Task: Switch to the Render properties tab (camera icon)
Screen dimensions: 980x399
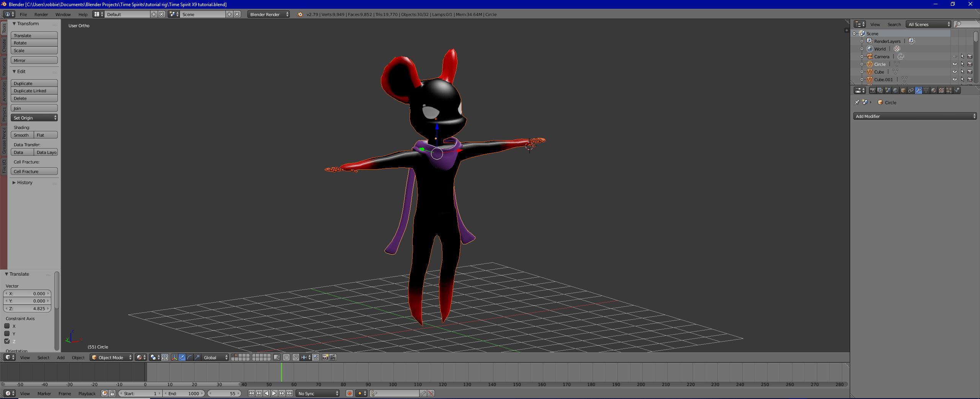Action: (873, 90)
